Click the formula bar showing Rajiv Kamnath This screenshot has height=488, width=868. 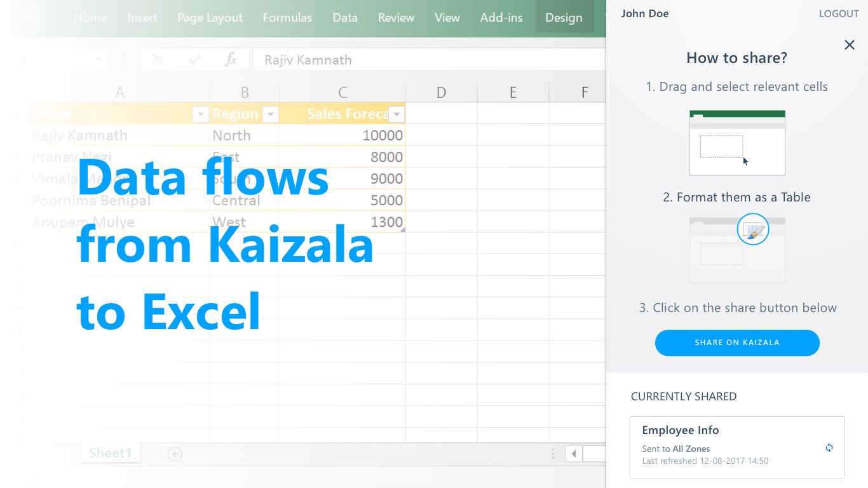pyautogui.click(x=430, y=60)
